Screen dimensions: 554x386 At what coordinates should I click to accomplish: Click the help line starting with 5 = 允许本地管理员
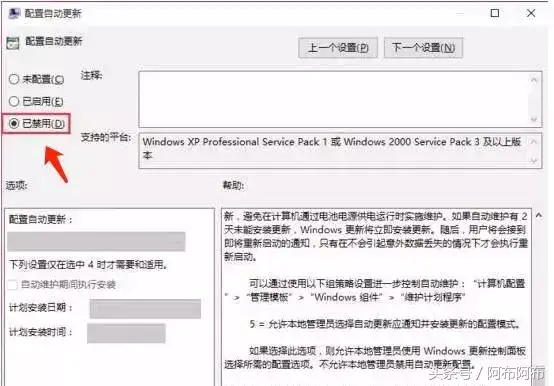[x=384, y=324]
